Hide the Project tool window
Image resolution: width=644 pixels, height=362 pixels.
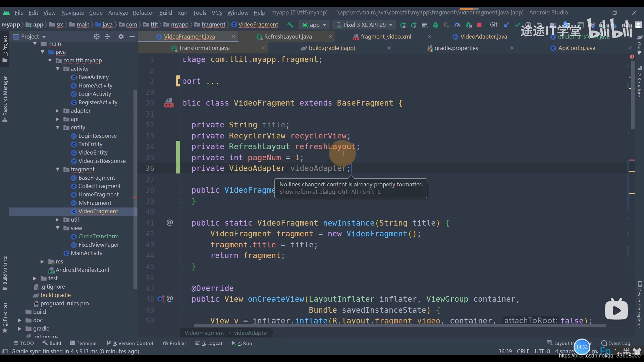pos(132,37)
